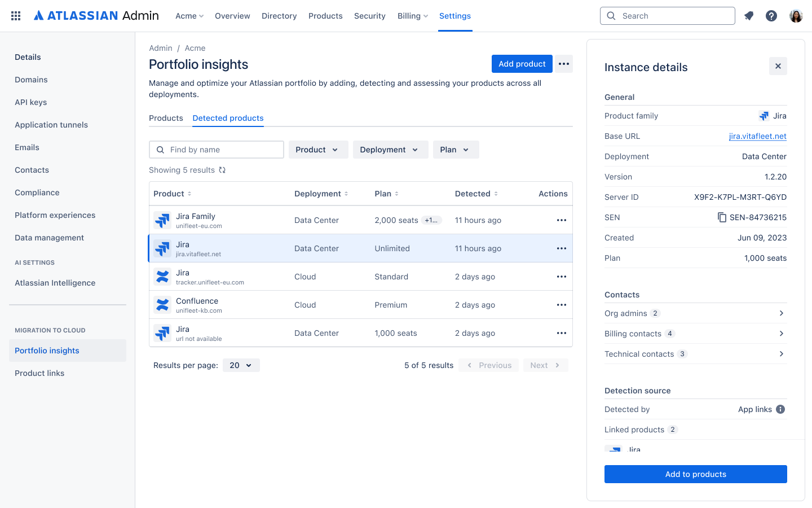
Task: Open the Plan filter dropdown
Action: click(x=456, y=150)
